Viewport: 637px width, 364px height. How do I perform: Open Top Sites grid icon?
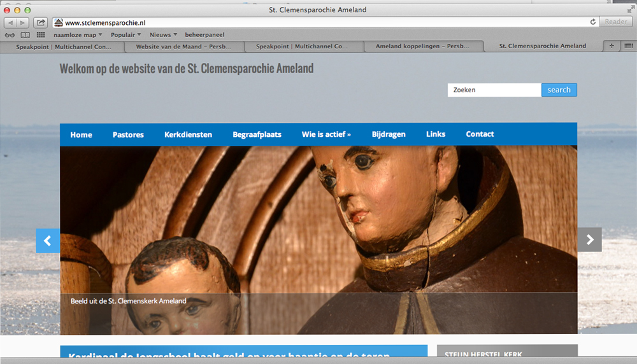pos(41,35)
